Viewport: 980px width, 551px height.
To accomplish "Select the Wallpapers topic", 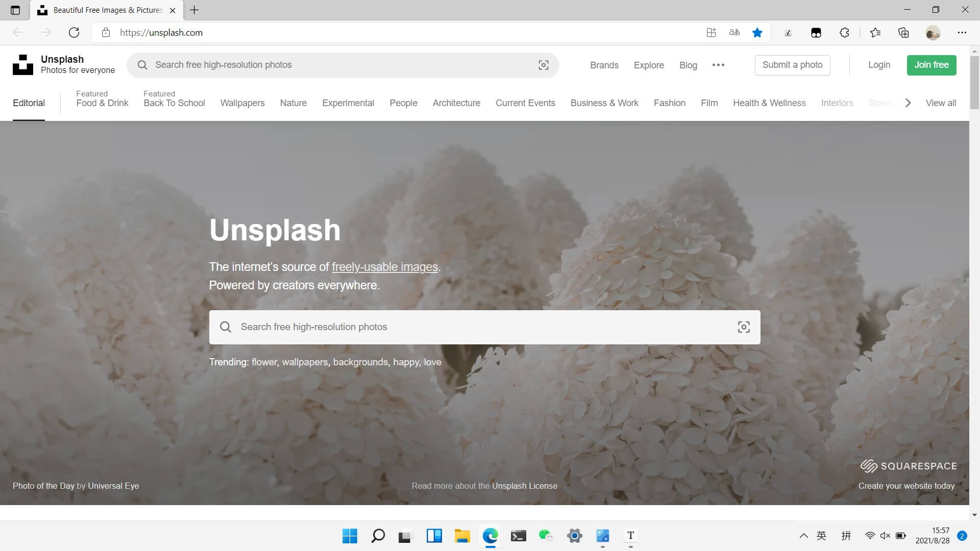I will point(242,103).
